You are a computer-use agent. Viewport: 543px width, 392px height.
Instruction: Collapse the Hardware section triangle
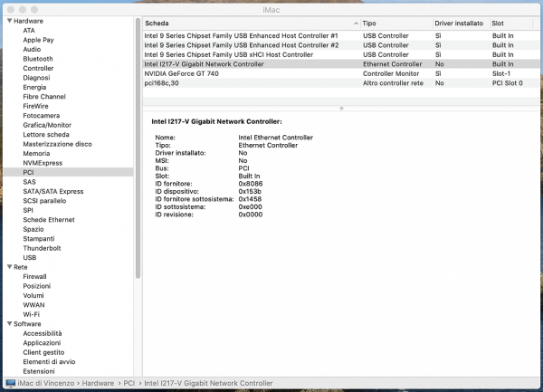coord(8,21)
